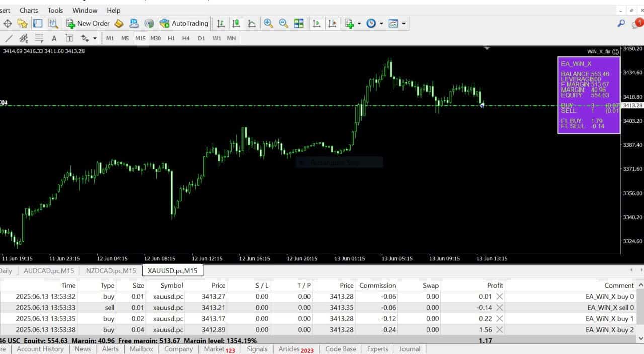Viewport: 644px width, 354px height.
Task: Open the Charts menu
Action: (x=29, y=10)
